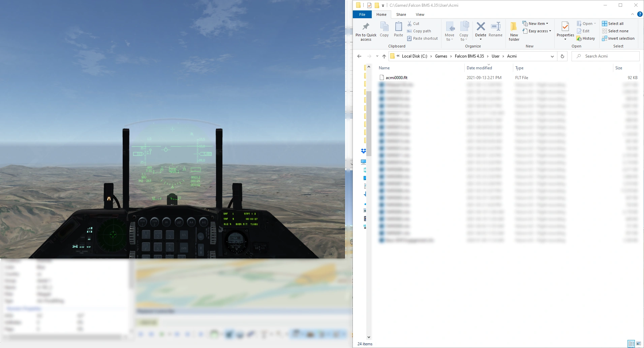Sort files by Date modified column
This screenshot has width=644, height=348.
click(x=489, y=68)
